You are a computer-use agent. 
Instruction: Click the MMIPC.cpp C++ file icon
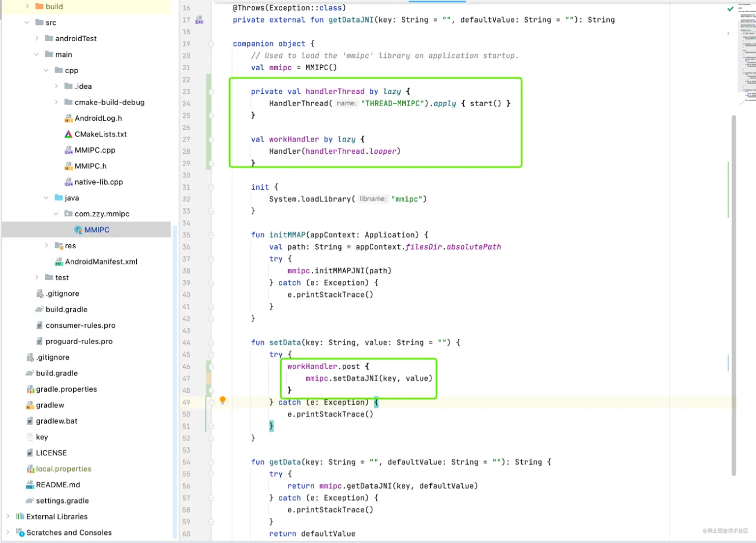(68, 150)
